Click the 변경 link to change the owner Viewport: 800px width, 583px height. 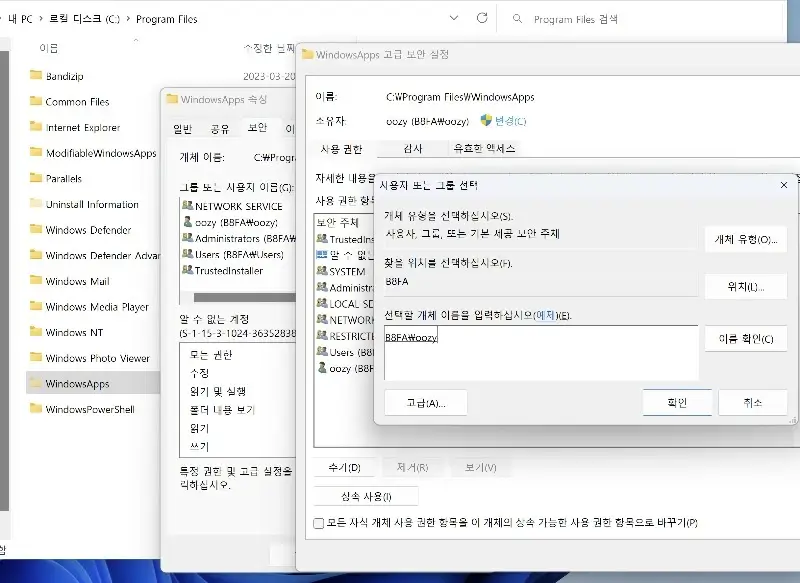point(510,120)
